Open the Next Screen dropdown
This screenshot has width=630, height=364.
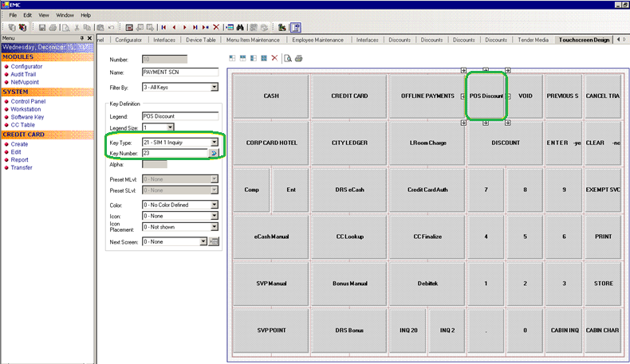pyautogui.click(x=203, y=241)
